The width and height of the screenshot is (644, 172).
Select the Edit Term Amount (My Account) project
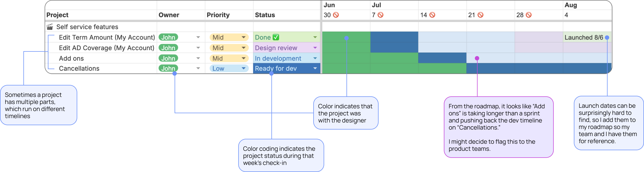(x=107, y=37)
